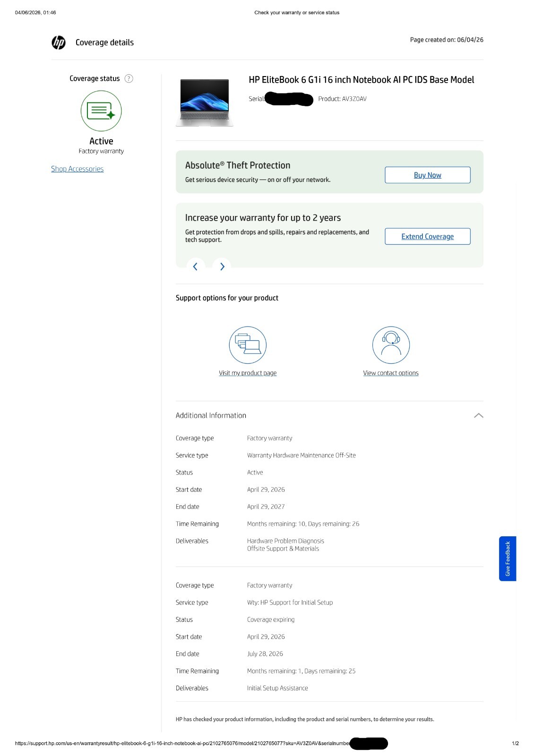Viewport: 534px width, 756px height.
Task: Click Months remaining: 1, Days remaining: 25
Action: (x=301, y=671)
